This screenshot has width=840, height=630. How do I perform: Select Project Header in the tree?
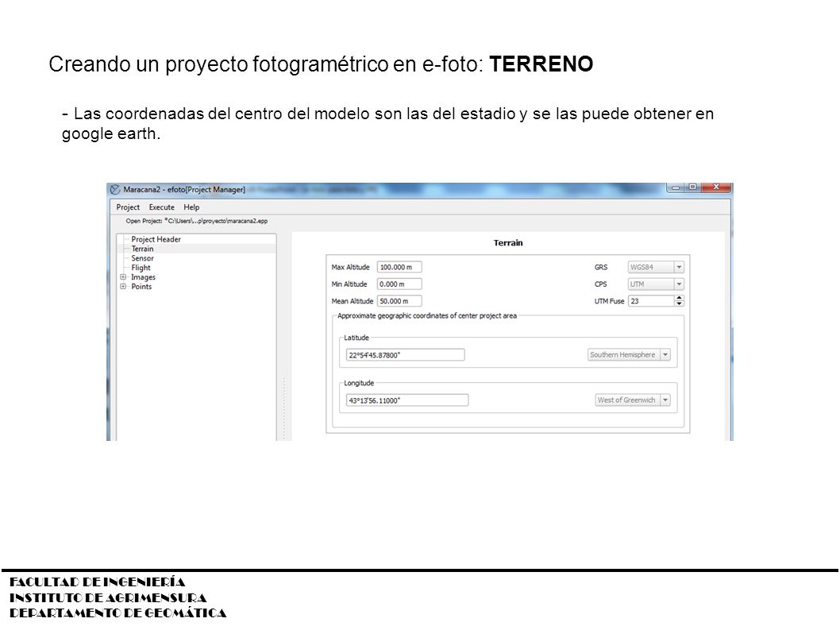tap(156, 240)
